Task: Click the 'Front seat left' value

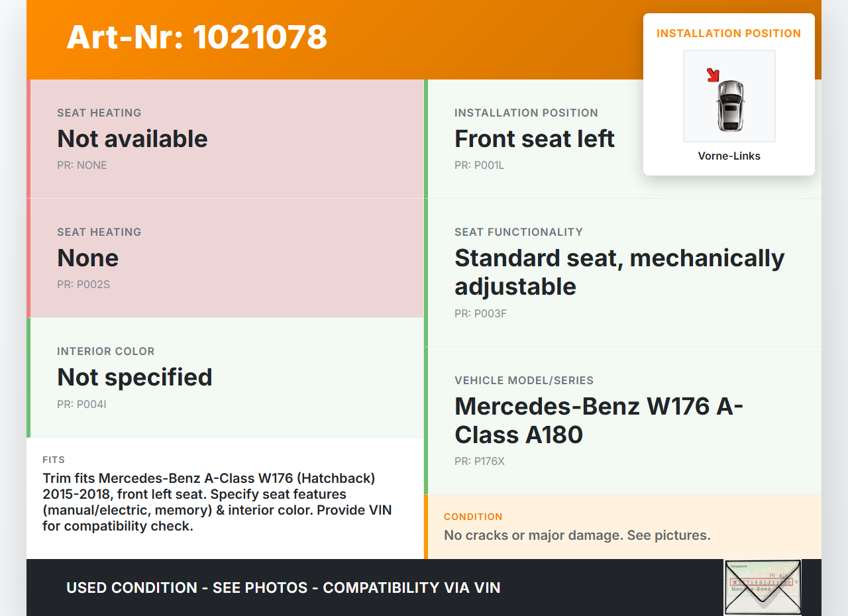Action: (x=534, y=139)
